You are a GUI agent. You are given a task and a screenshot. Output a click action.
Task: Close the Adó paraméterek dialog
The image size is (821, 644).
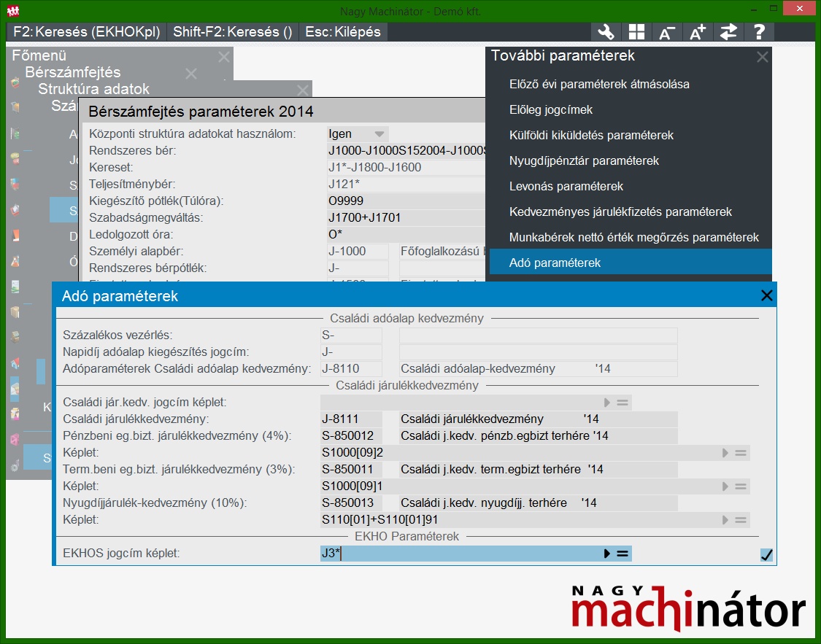click(x=766, y=295)
